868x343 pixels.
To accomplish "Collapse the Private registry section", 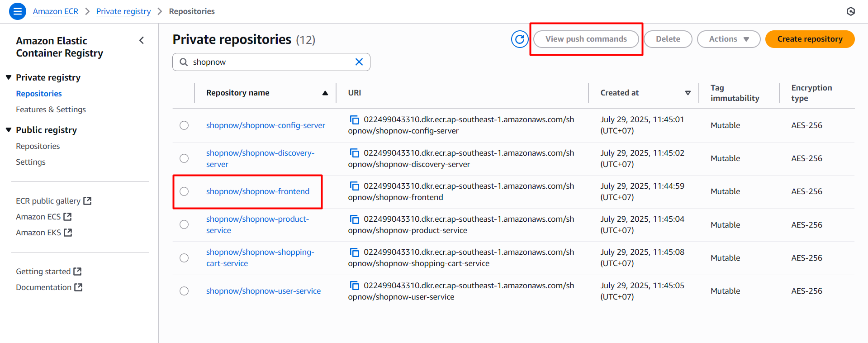I will point(9,77).
